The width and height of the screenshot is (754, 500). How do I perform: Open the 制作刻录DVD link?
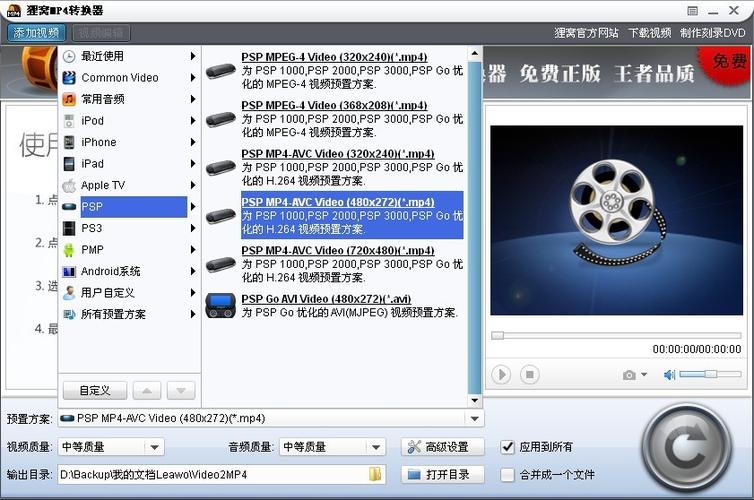click(713, 33)
